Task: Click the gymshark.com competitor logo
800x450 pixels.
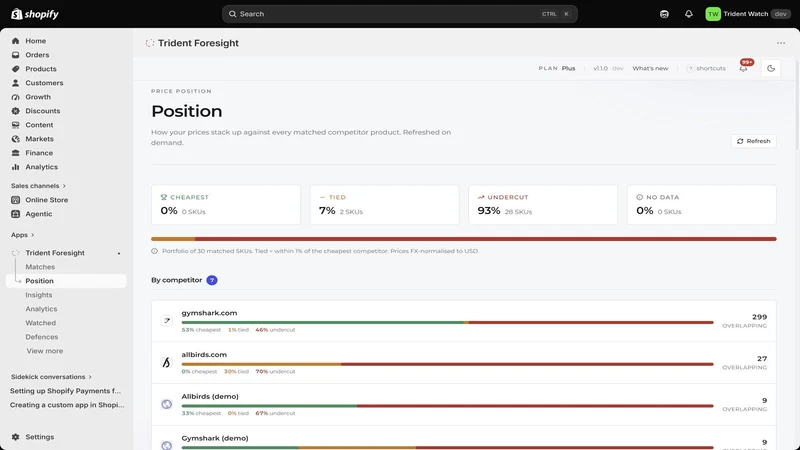Action: coord(166,320)
